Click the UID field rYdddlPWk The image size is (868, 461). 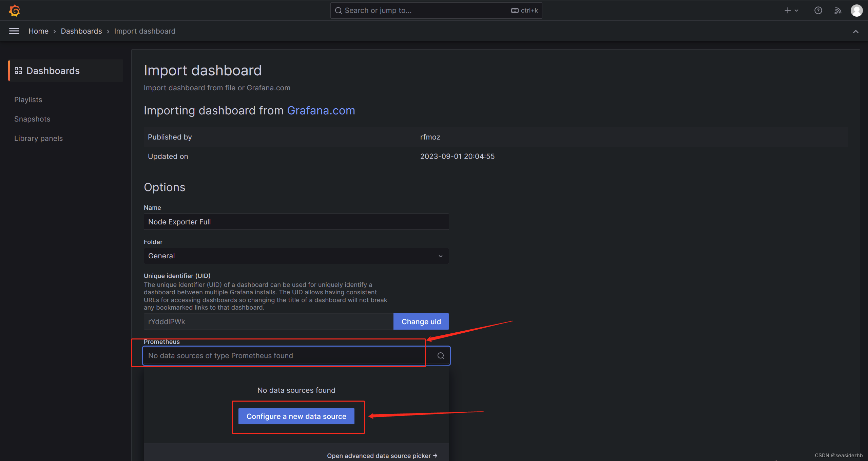click(268, 321)
